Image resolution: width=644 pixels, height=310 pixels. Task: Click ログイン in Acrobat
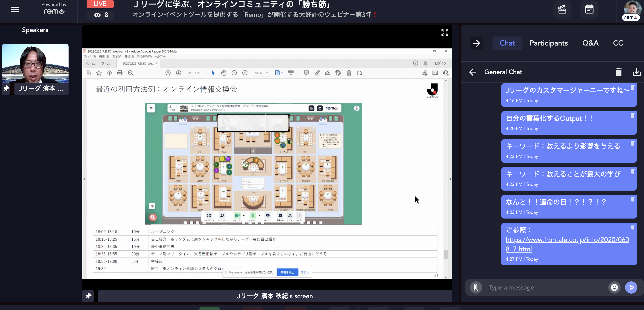(440, 63)
